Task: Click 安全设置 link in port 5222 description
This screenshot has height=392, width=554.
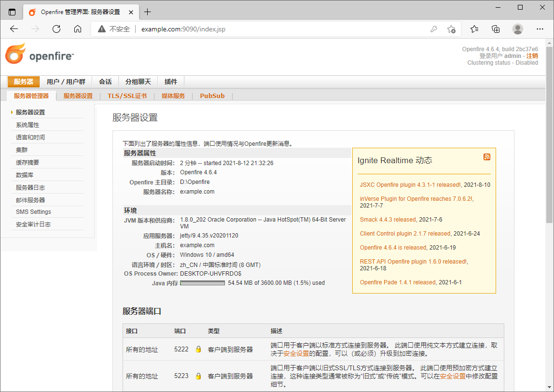Action: (296, 353)
